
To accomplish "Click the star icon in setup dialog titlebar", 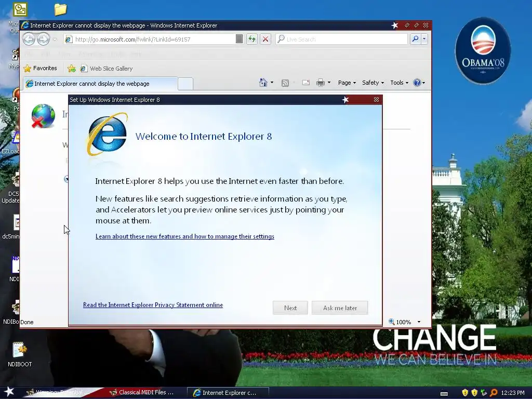I will click(345, 99).
